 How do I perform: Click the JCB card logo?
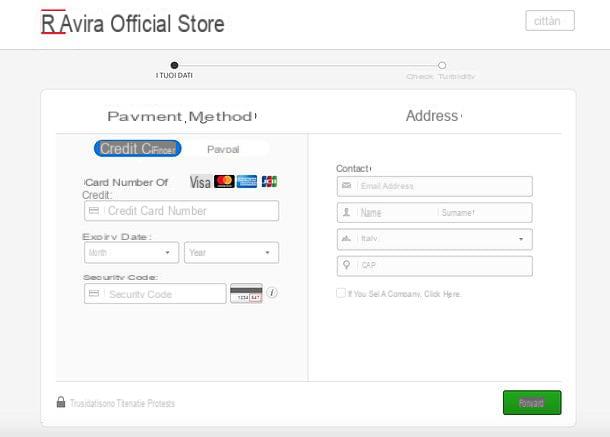[269, 181]
